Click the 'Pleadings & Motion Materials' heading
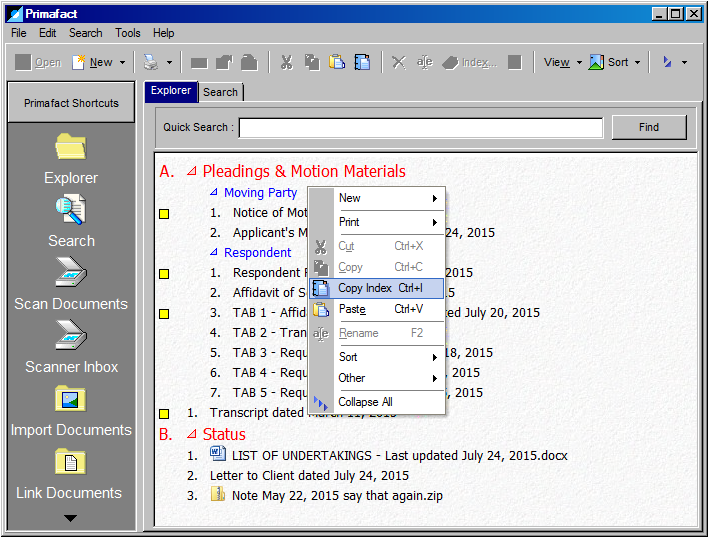The image size is (709, 537). [x=304, y=171]
